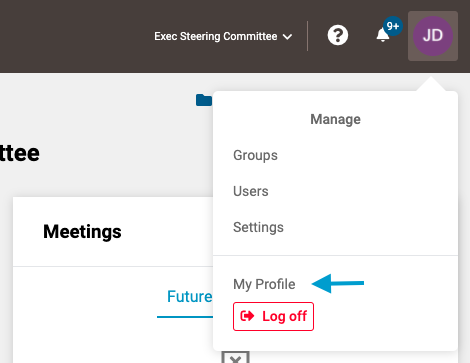Open Settings in the Manage menu
This screenshot has height=363, width=470.
[x=258, y=227]
